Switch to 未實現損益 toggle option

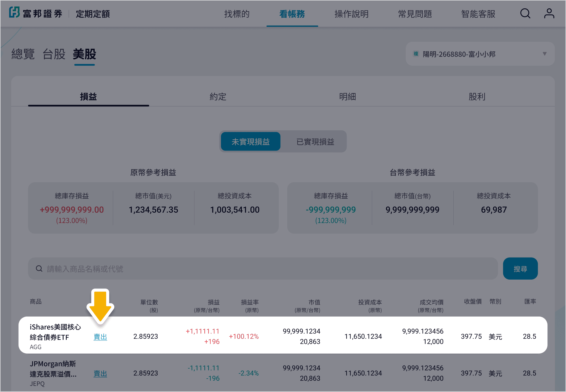tap(250, 142)
